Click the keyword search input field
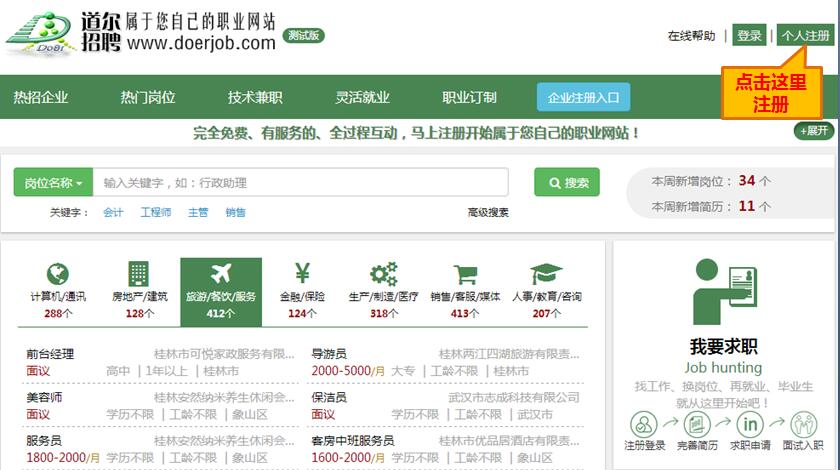Image resolution: width=840 pixels, height=470 pixels. click(x=300, y=183)
